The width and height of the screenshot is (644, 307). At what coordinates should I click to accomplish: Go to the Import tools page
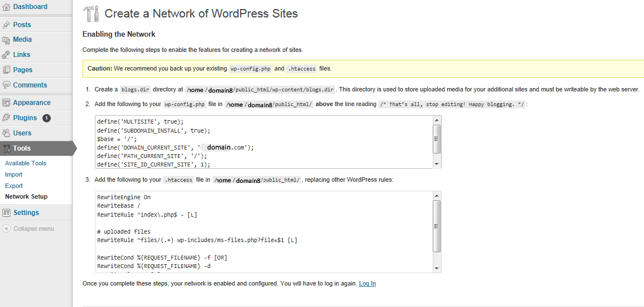coord(14,175)
